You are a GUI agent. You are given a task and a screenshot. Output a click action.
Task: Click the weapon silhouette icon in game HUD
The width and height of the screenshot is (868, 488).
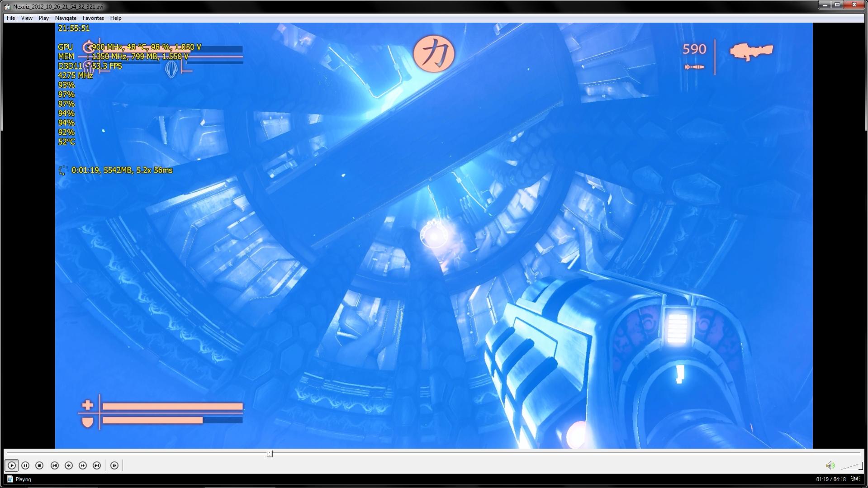coord(751,52)
